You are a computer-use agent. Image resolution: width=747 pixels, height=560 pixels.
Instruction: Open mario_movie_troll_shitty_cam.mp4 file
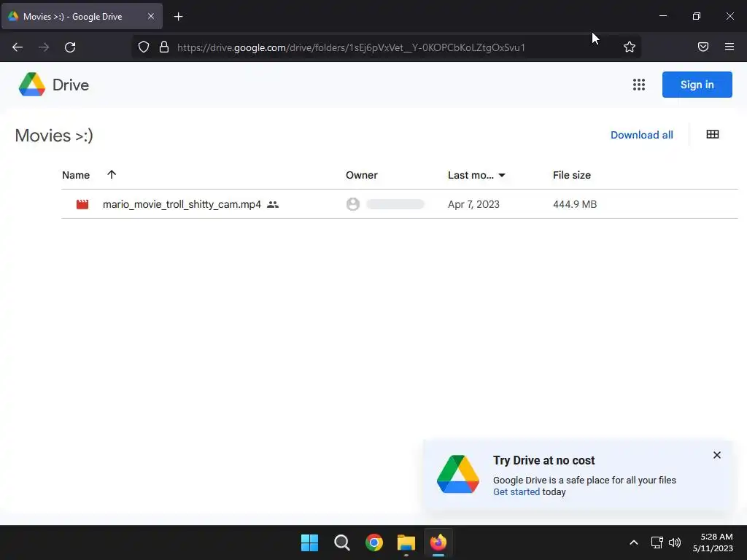coord(182,204)
